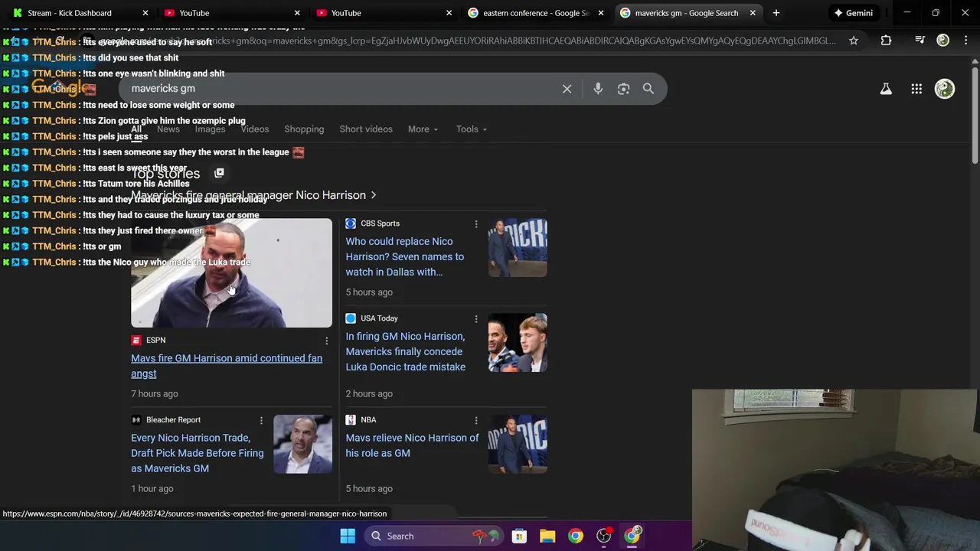Open the Gemini button in title bar
The image size is (980, 551).
pos(854,13)
